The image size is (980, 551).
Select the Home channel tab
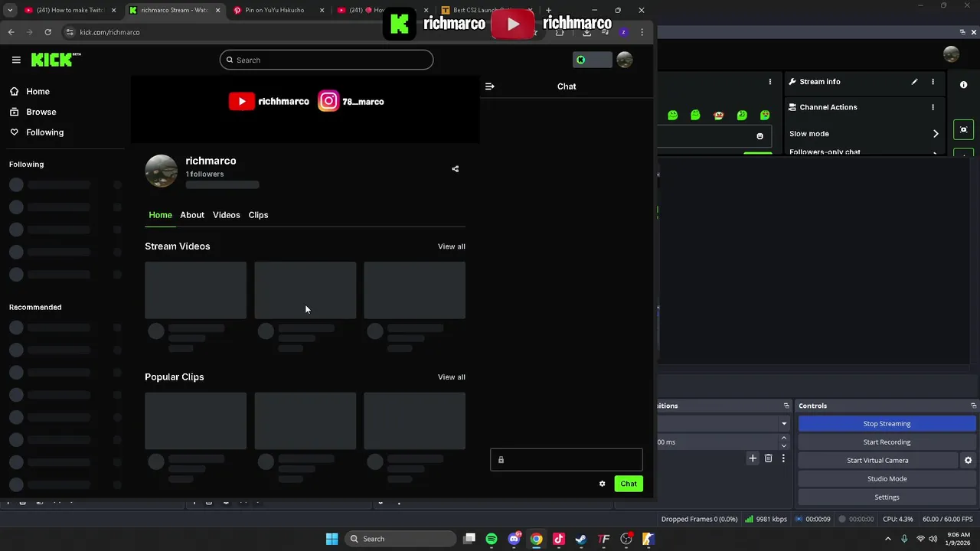pos(160,215)
